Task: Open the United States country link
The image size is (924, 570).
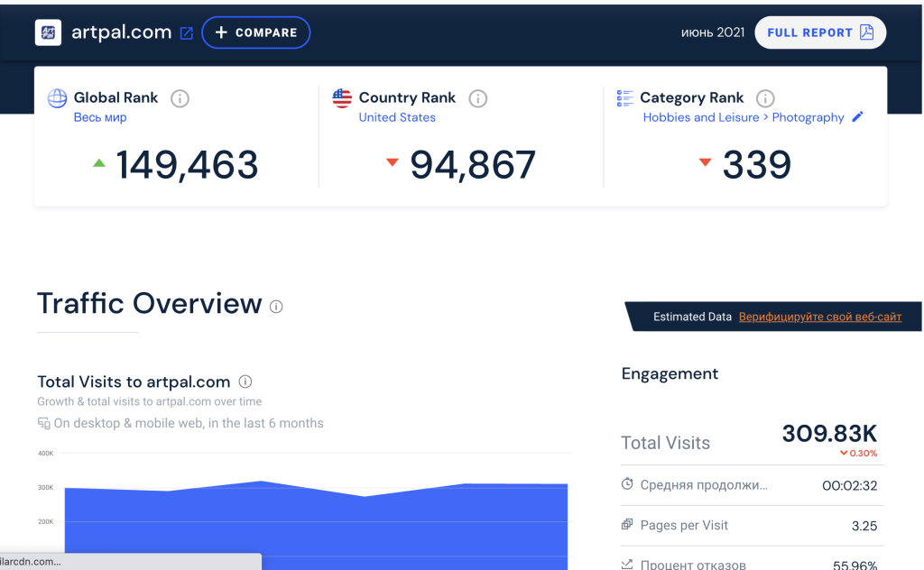Action: pyautogui.click(x=397, y=117)
